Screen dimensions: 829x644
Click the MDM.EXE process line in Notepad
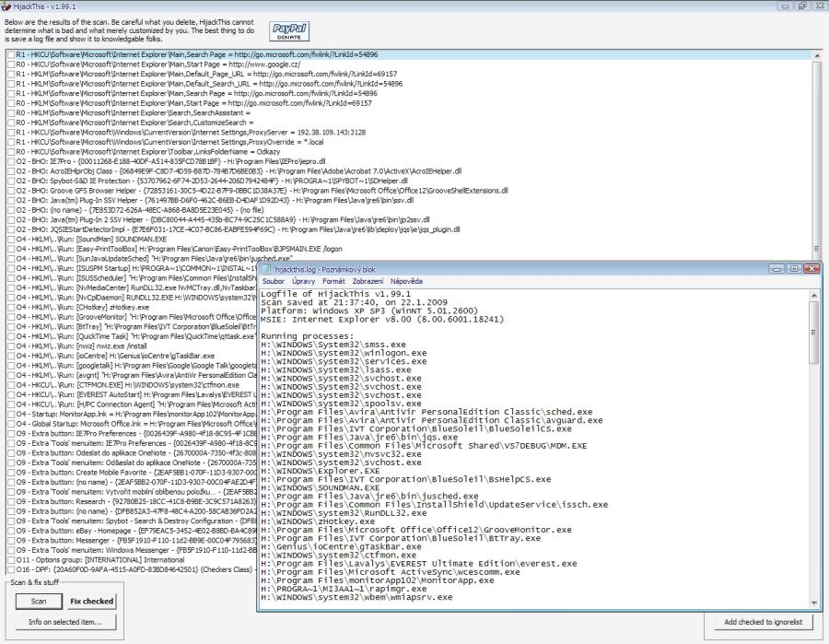tap(424, 446)
